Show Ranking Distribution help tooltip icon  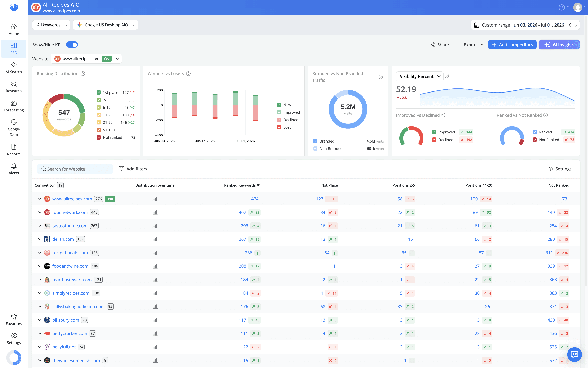coord(83,74)
